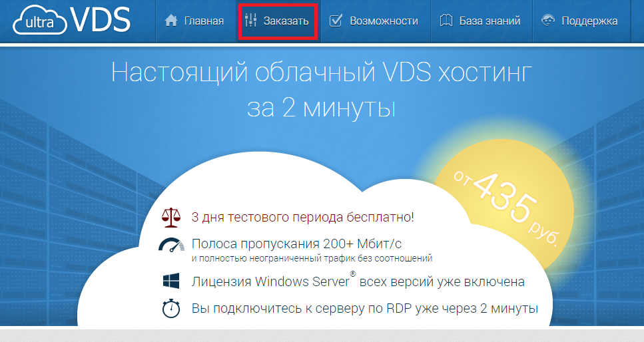This screenshot has width=644, height=342.
Task: Click 'и полностью неограниченный трафик без соотношений'
Action: tap(312, 259)
